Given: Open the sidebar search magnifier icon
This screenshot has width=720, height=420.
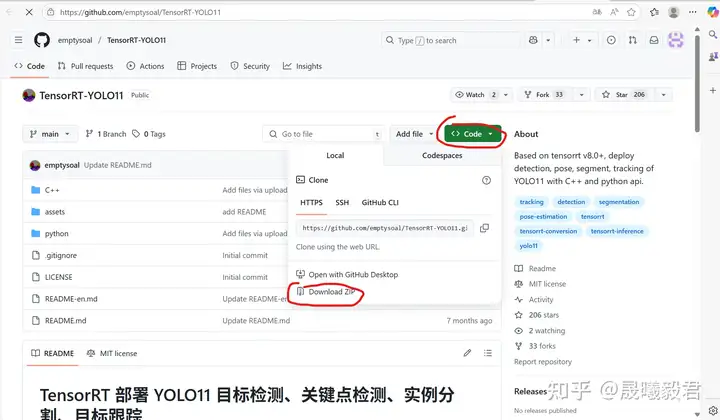Looking at the screenshot, I should (713, 34).
